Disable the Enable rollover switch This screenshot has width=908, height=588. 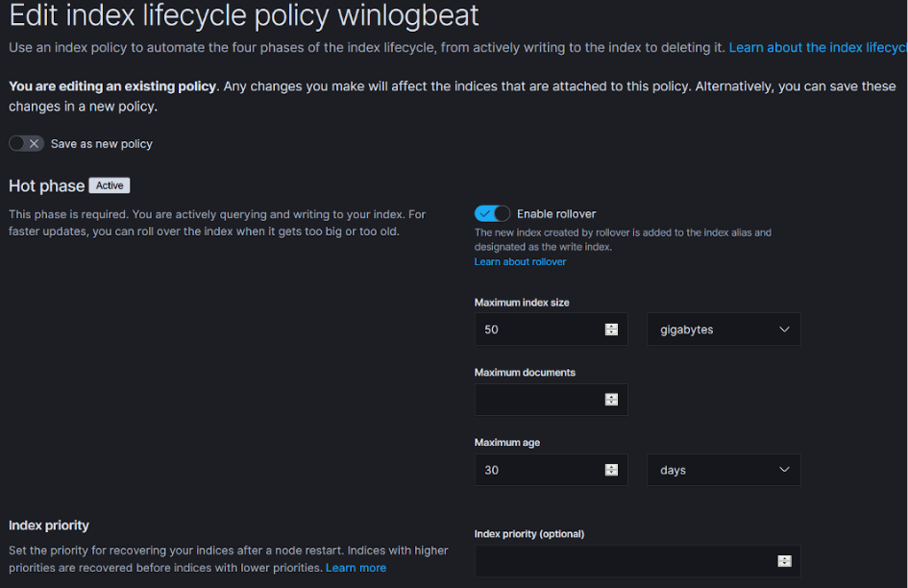[x=492, y=213]
